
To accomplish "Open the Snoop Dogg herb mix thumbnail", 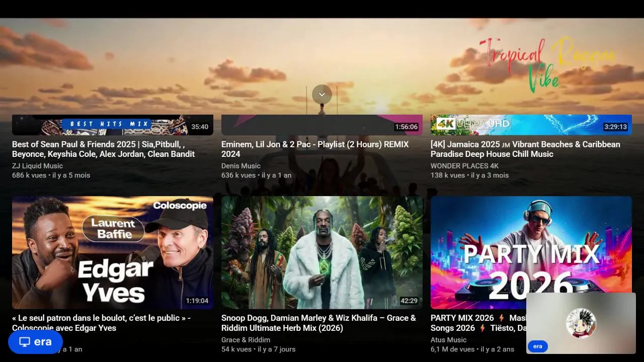I will tap(322, 252).
